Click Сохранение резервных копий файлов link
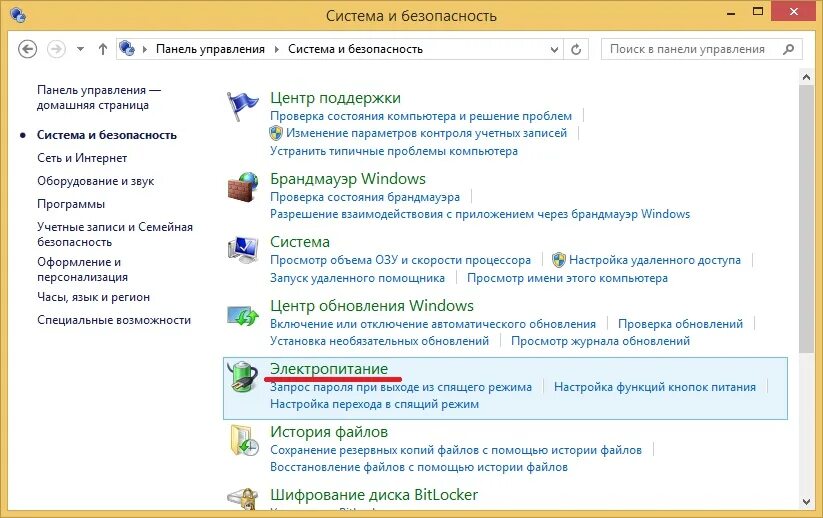This screenshot has height=518, width=823. tap(456, 450)
